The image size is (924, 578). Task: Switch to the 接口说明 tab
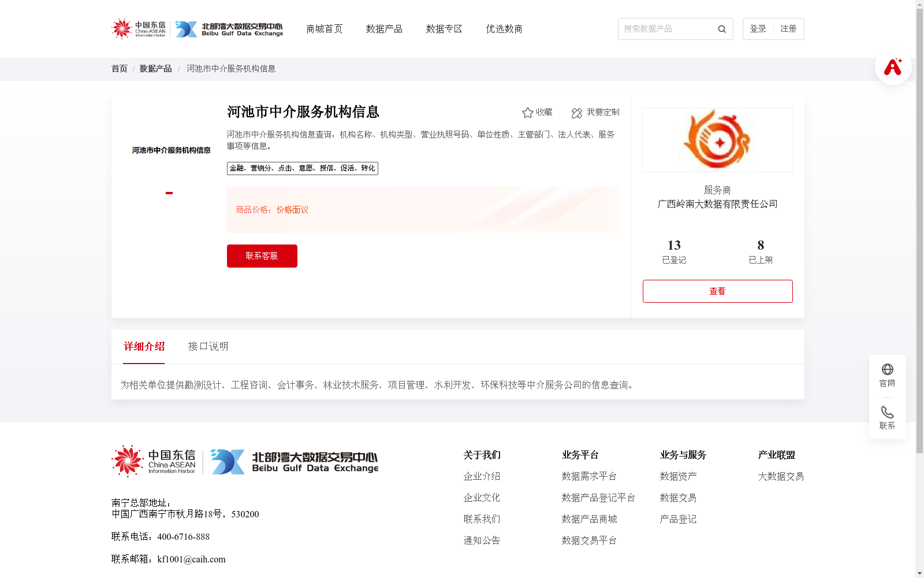pyautogui.click(x=208, y=346)
